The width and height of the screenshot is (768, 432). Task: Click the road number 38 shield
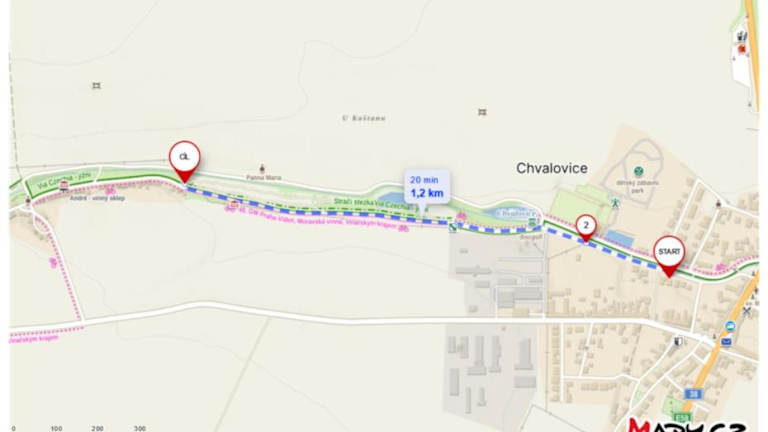693,394
